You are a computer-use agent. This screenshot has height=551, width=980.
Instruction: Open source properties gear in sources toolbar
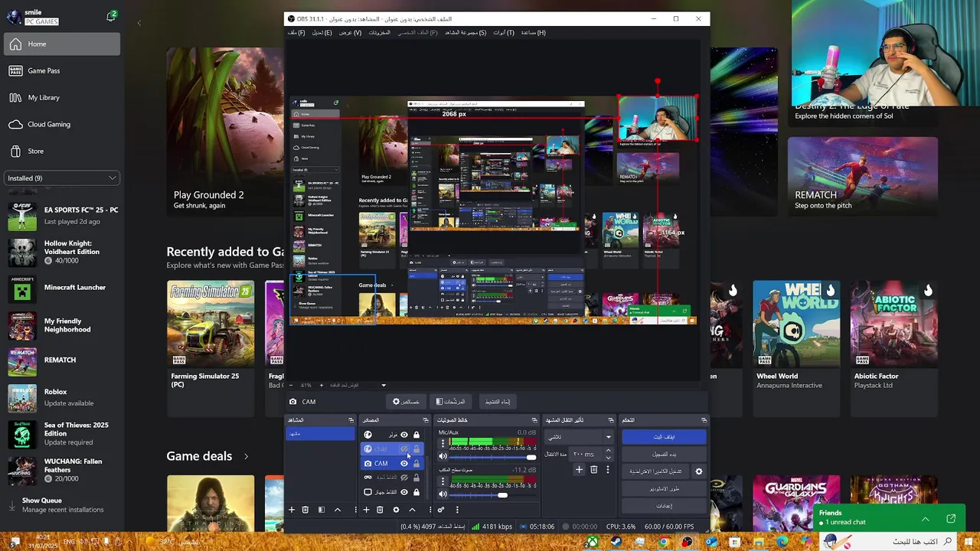(396, 510)
